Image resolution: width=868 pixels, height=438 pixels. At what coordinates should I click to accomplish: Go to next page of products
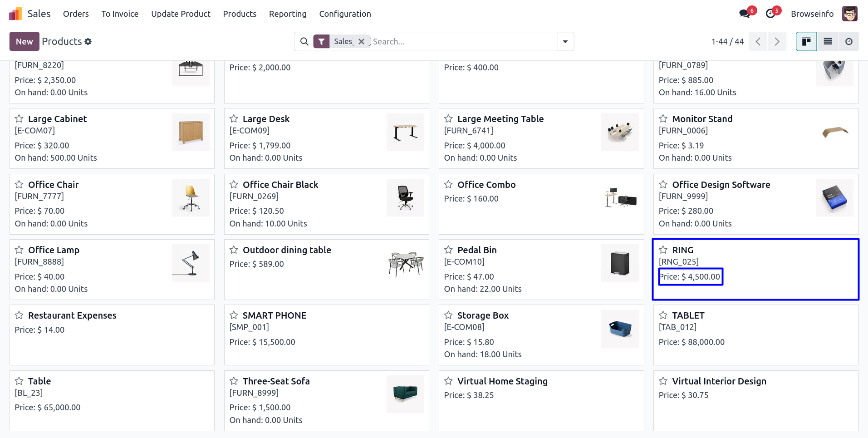tap(777, 42)
